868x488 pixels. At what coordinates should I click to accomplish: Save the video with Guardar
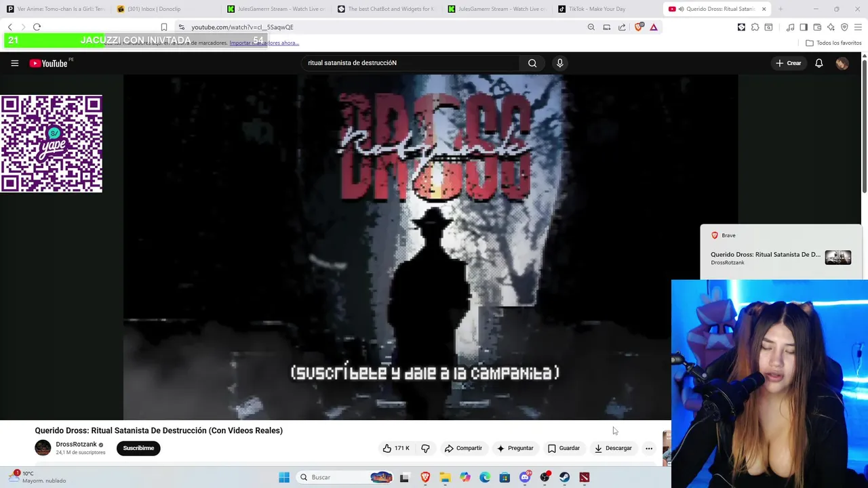click(x=564, y=448)
